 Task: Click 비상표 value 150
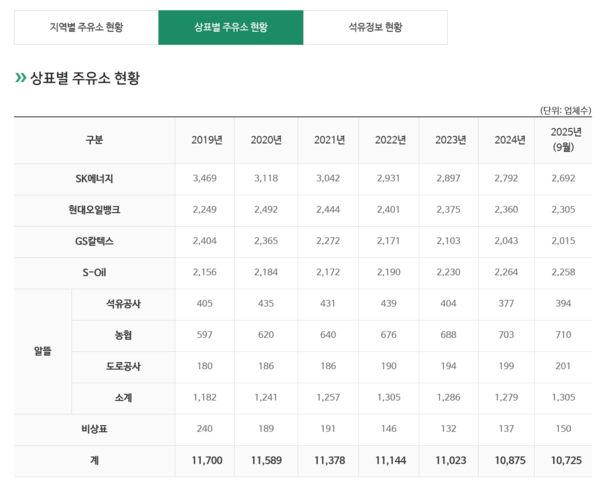coord(563,429)
